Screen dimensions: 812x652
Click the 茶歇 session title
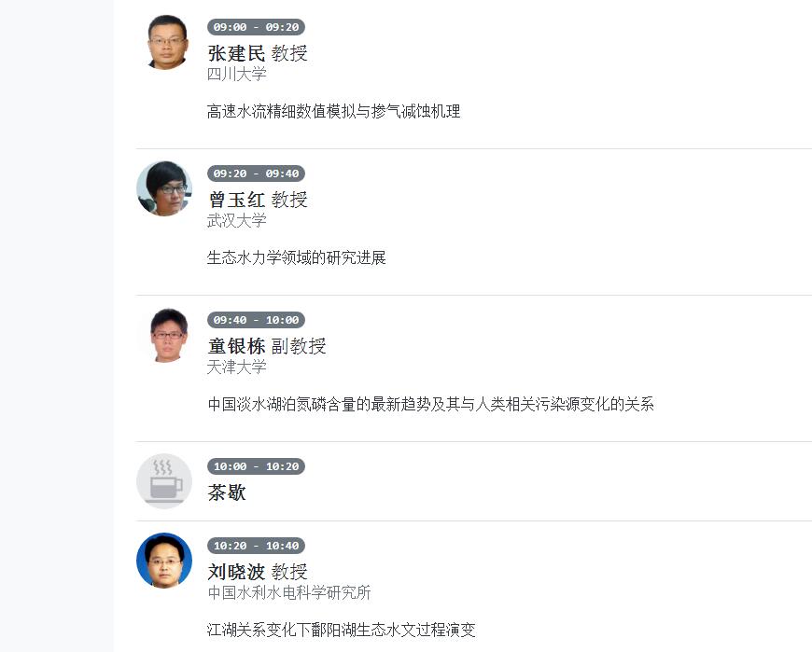click(227, 492)
